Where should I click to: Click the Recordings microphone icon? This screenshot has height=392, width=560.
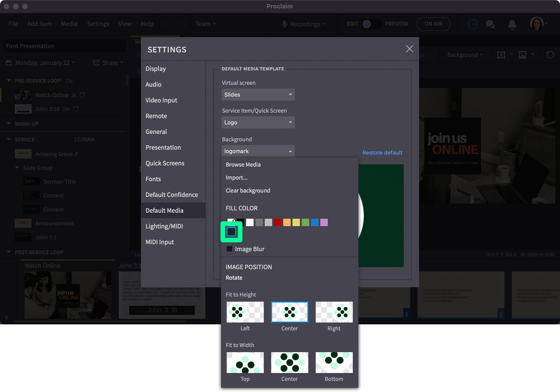pyautogui.click(x=284, y=24)
